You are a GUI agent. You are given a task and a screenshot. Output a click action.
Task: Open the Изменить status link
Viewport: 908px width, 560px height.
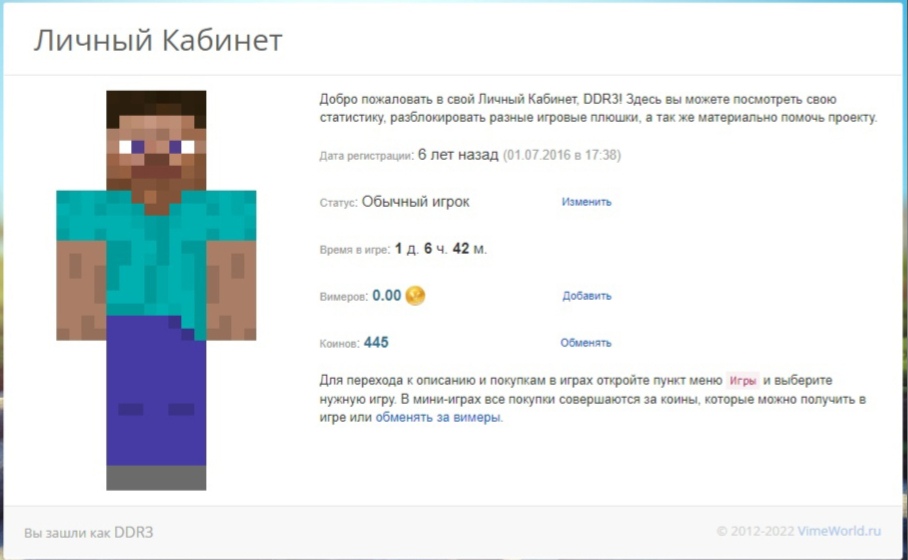(x=586, y=202)
